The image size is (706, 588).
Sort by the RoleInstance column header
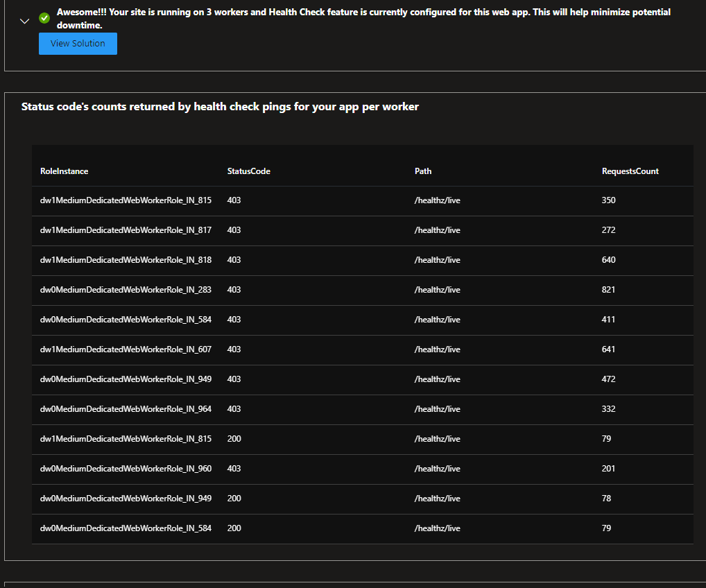[x=64, y=171]
